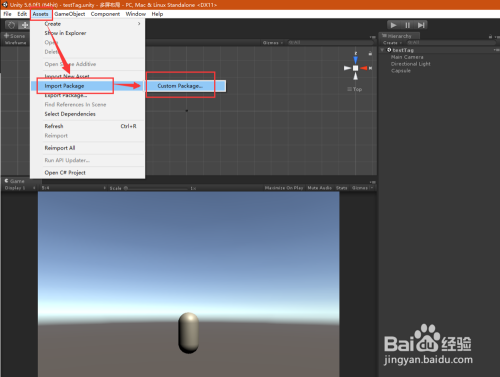Select the Hand tool in the toolbar
Screen dimensions: 500x377
click(x=11, y=25)
